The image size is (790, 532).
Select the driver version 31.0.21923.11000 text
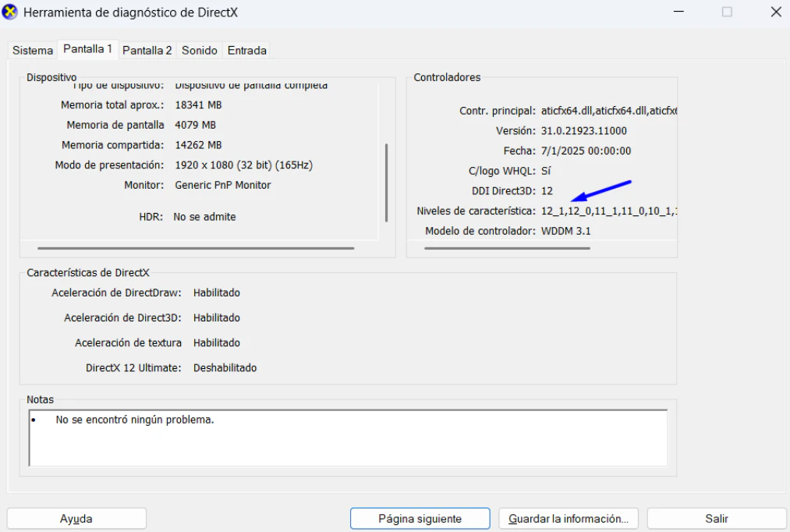(583, 130)
